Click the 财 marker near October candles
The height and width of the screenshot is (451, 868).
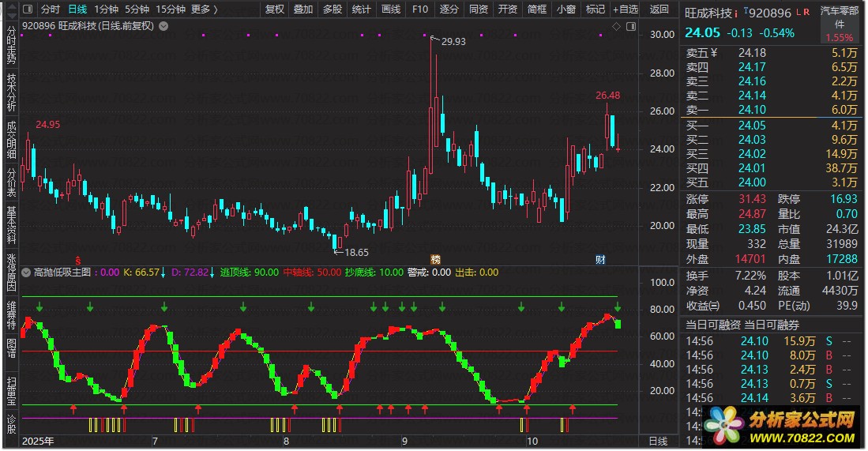600,260
